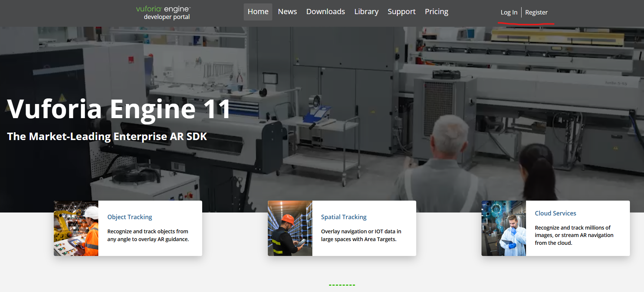Viewport: 644px width, 292px height.
Task: Click the Object Tracking thumbnail image
Action: (x=76, y=228)
